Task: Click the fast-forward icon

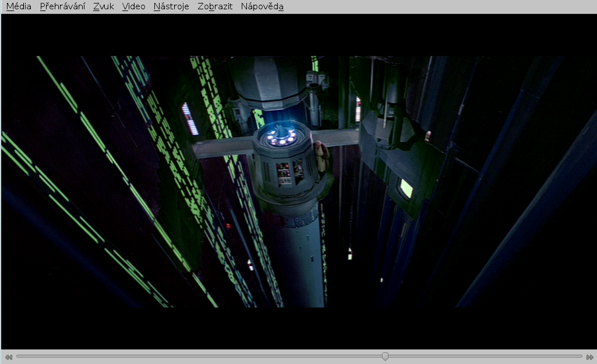Action: pyautogui.click(x=590, y=357)
